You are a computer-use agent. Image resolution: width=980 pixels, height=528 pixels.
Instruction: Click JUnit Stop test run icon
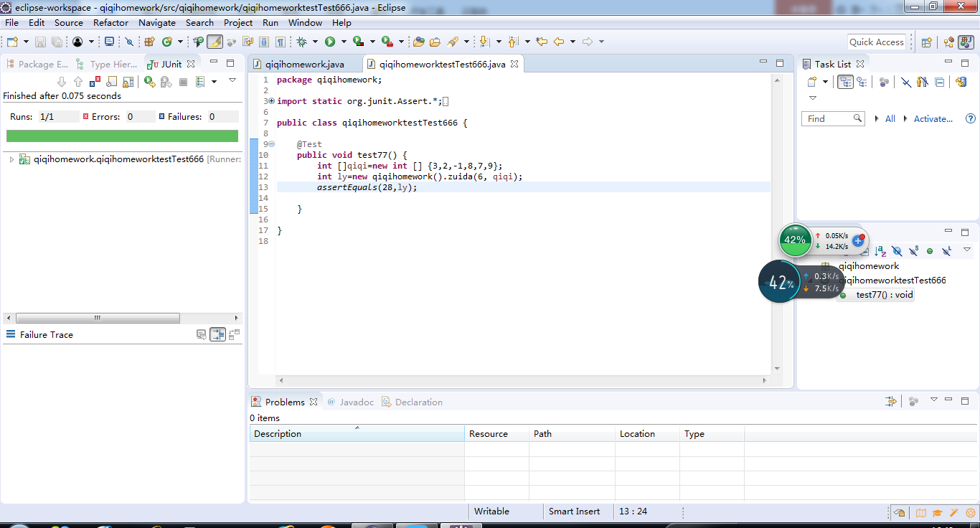(183, 82)
